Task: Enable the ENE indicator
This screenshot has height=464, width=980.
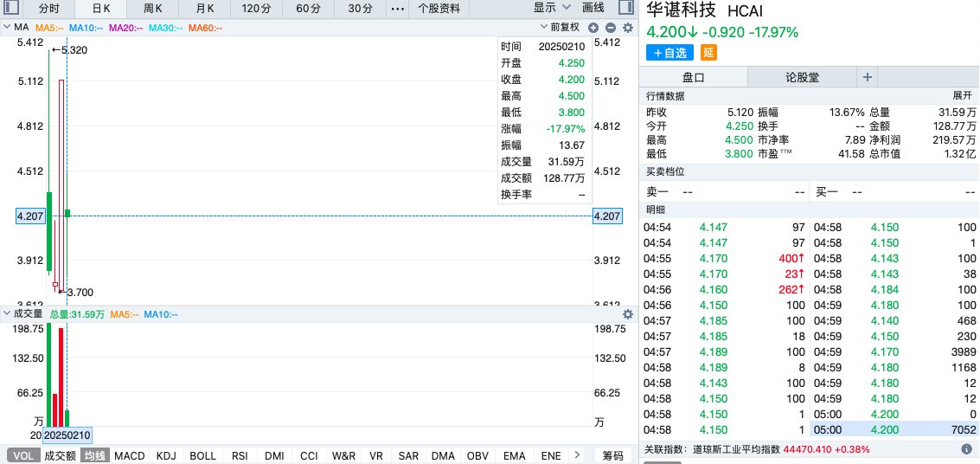Action: coord(551,456)
